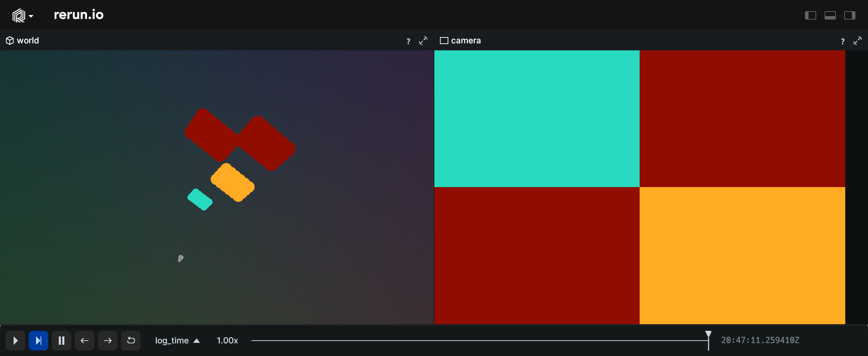Viewport: 868px width, 356px height.
Task: Enable follow mode playback
Action: coord(38,340)
